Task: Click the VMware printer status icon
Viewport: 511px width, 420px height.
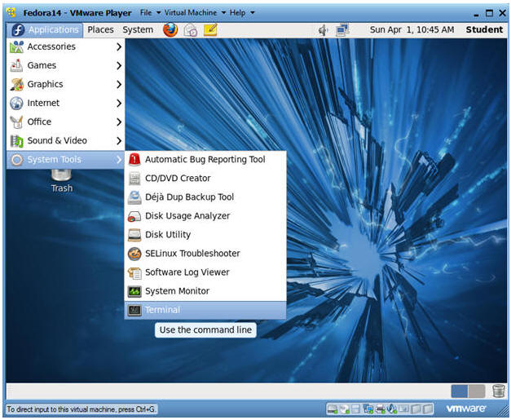Action: click(380, 409)
